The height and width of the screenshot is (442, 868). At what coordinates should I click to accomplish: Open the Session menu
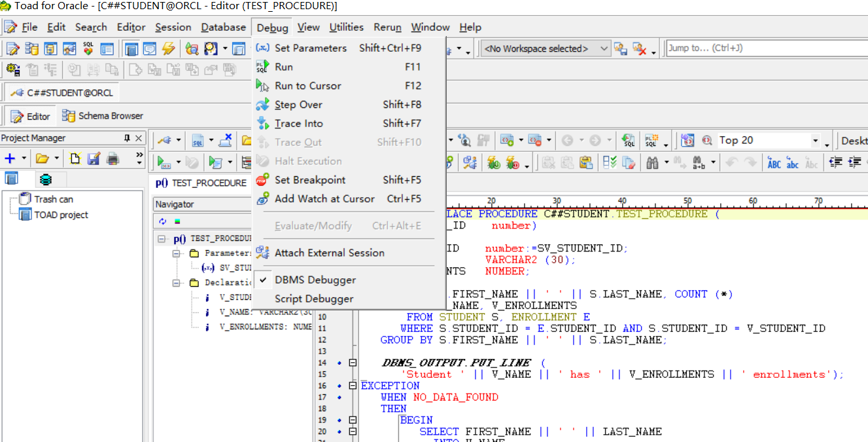(173, 28)
